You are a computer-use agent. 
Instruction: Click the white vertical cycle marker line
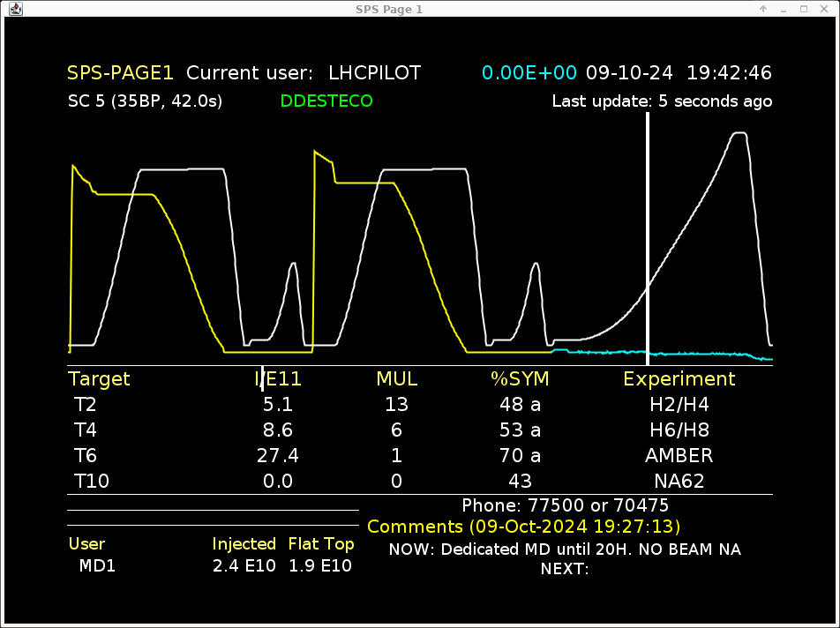(648, 238)
